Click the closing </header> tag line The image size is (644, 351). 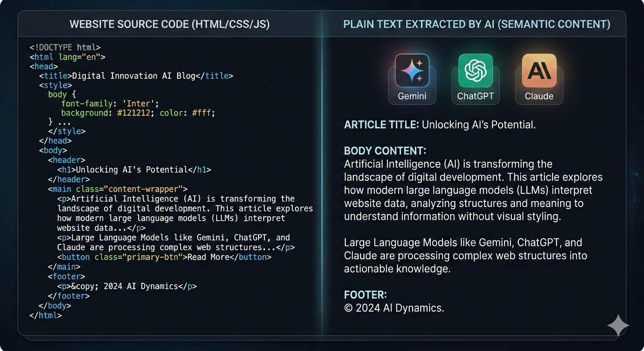[x=69, y=179]
